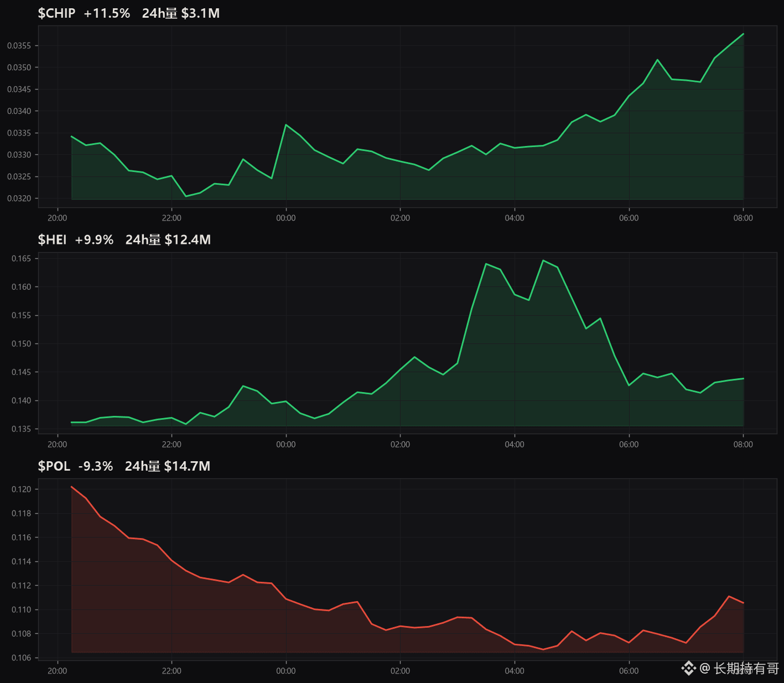Image resolution: width=784 pixels, height=683 pixels.
Task: Click the 24h量 $12.4M volume label
Action: coord(168,239)
